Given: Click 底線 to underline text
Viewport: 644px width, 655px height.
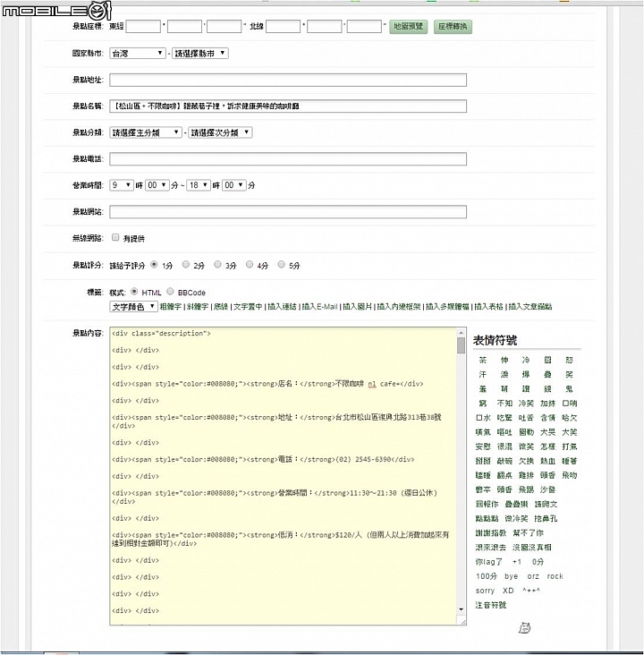Looking at the screenshot, I should [x=221, y=307].
